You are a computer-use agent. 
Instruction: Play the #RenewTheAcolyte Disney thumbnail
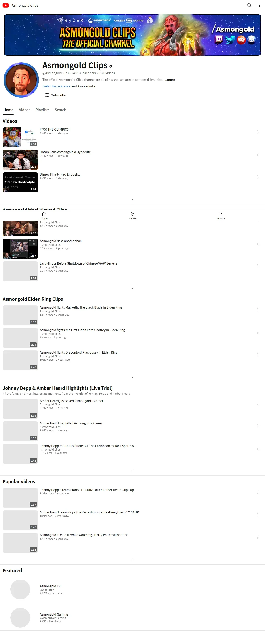click(20, 182)
